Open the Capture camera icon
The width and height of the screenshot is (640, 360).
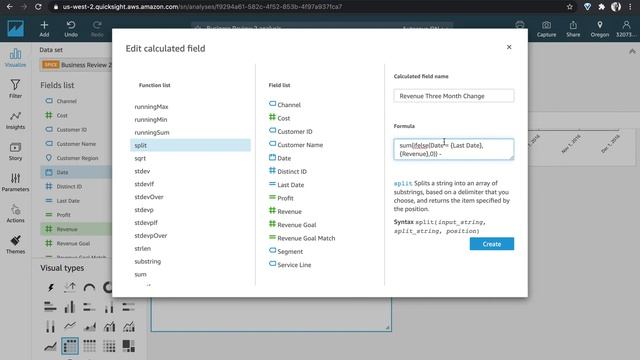546,25
